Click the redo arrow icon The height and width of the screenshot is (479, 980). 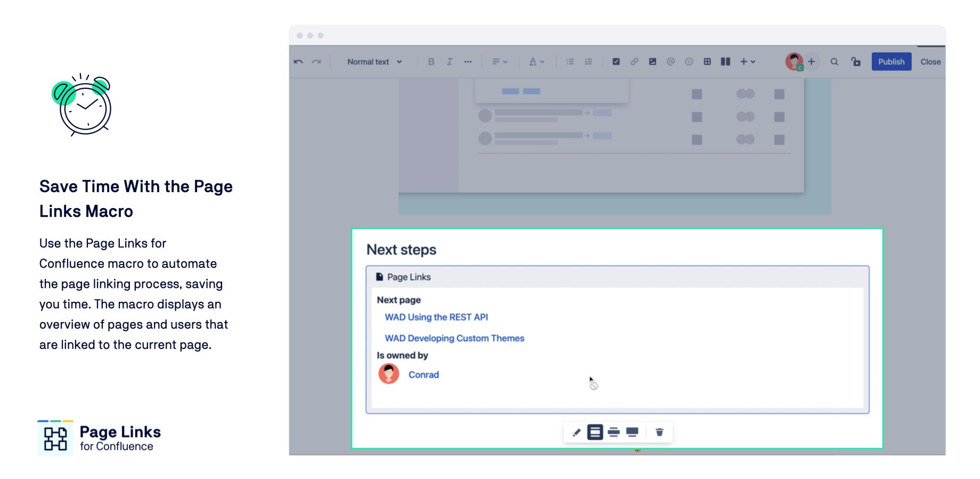[x=316, y=62]
